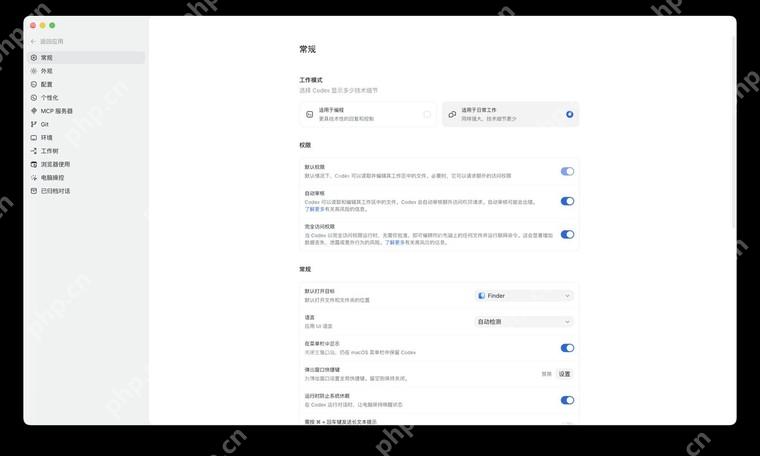Click the 权限 section heading
The height and width of the screenshot is (456, 760).
click(x=305, y=145)
